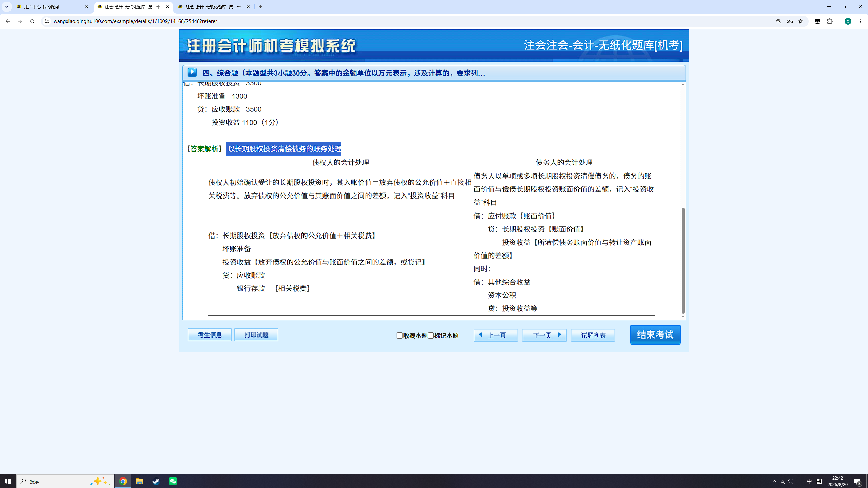Click the Windows taskbar search box
Image resolution: width=868 pixels, height=488 pixels.
pos(65,481)
